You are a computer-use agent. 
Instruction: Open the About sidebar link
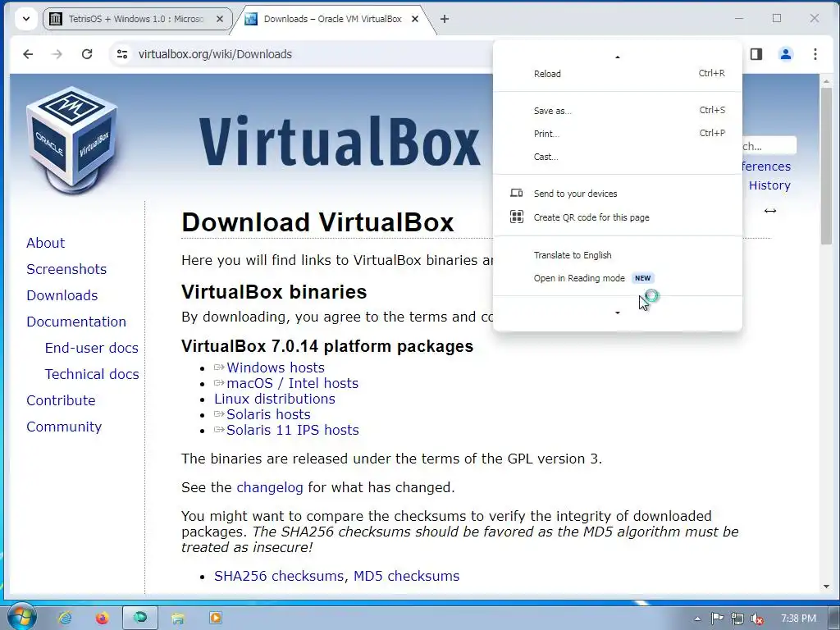pyautogui.click(x=46, y=243)
